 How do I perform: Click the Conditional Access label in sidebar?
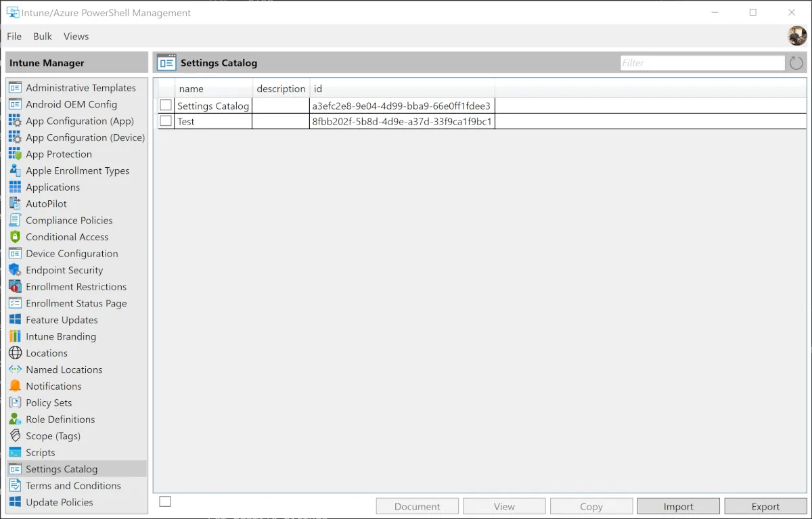pos(67,237)
